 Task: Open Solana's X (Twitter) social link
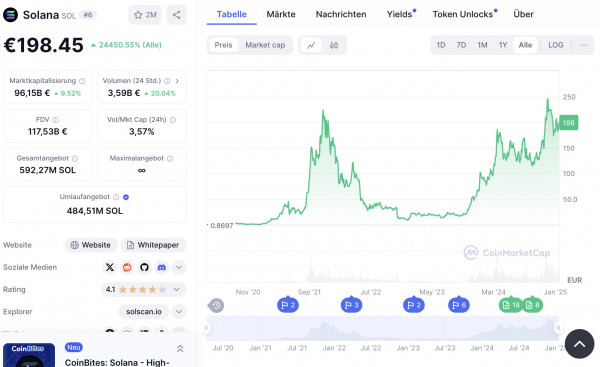coord(110,267)
